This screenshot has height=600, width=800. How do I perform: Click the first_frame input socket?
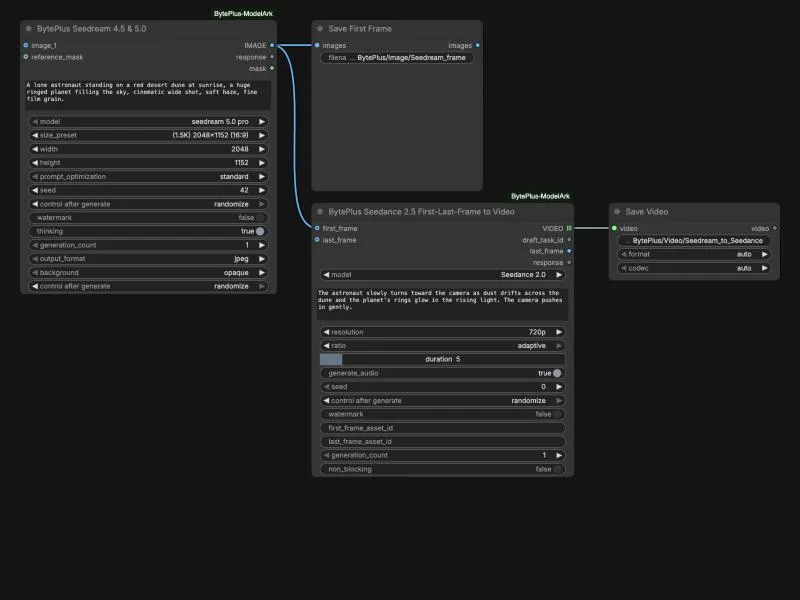coord(317,228)
